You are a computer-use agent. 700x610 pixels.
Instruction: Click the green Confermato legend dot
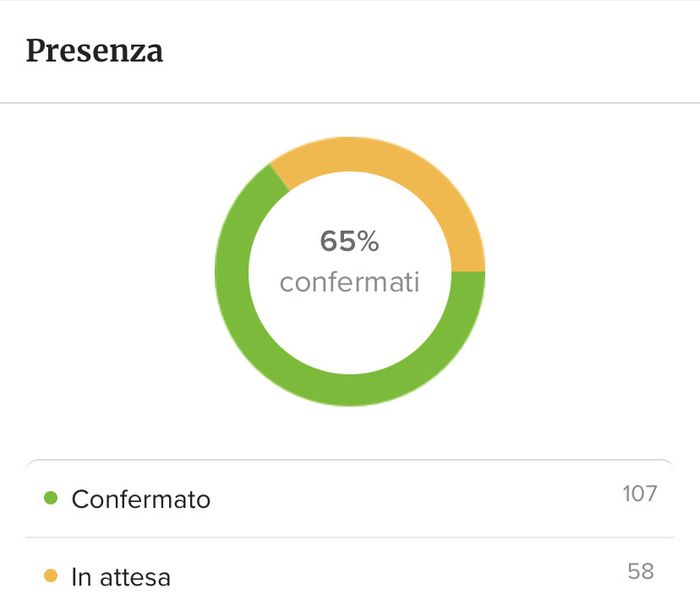tap(52, 498)
